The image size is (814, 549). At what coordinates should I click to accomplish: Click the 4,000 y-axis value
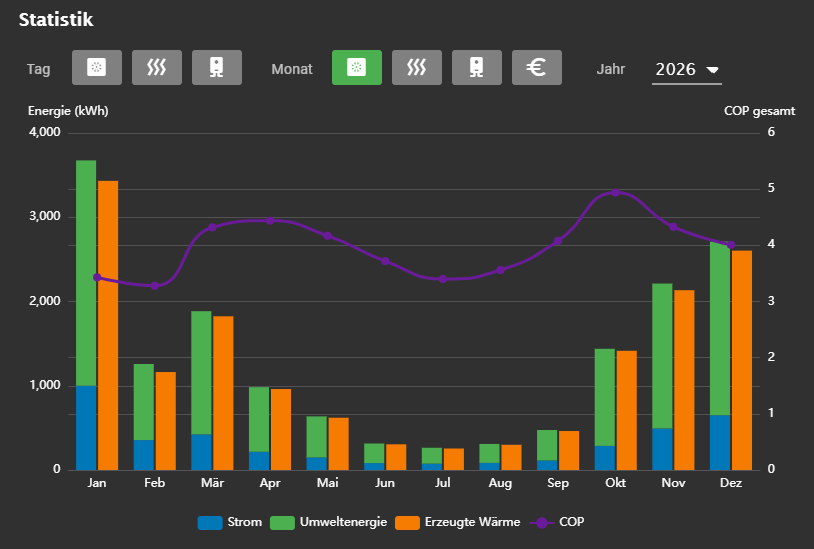[x=45, y=132]
